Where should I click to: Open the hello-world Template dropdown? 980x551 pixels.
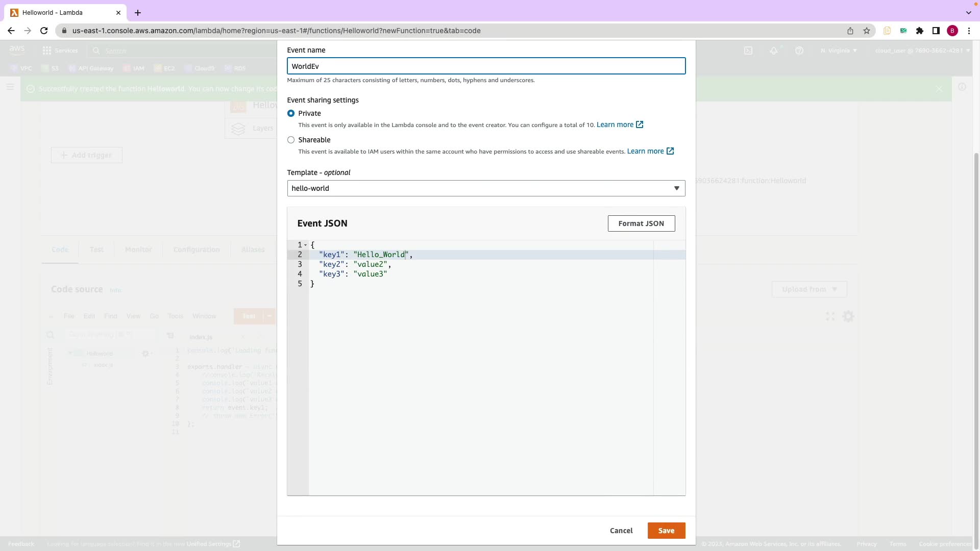(486, 188)
